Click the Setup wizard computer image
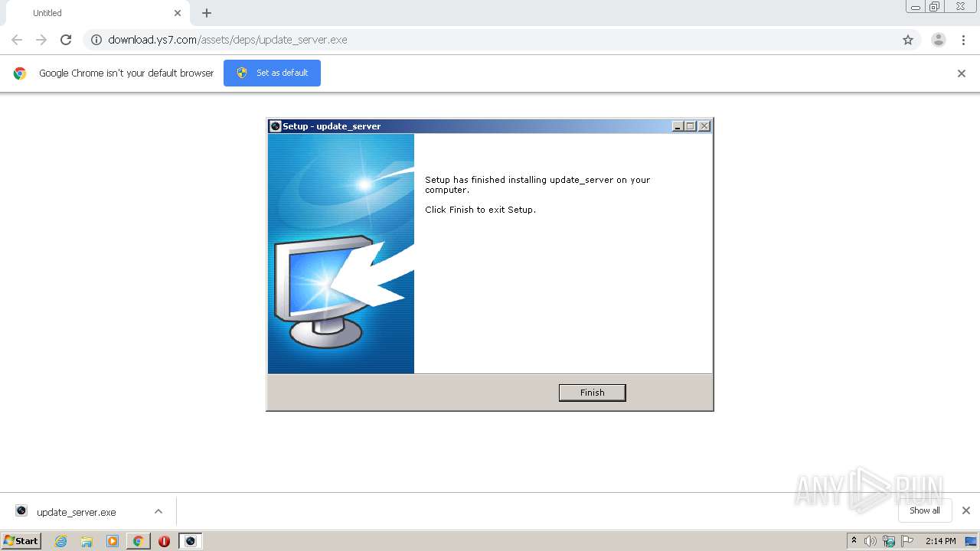 pyautogui.click(x=341, y=253)
